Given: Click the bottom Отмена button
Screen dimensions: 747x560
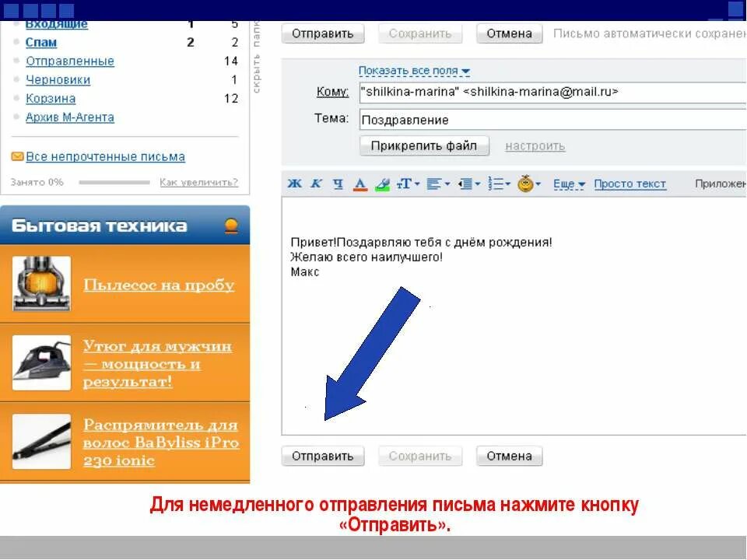Looking at the screenshot, I should [x=509, y=457].
